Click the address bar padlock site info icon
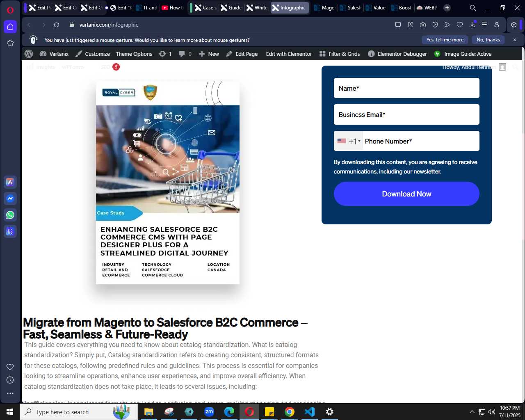 pos(72,25)
